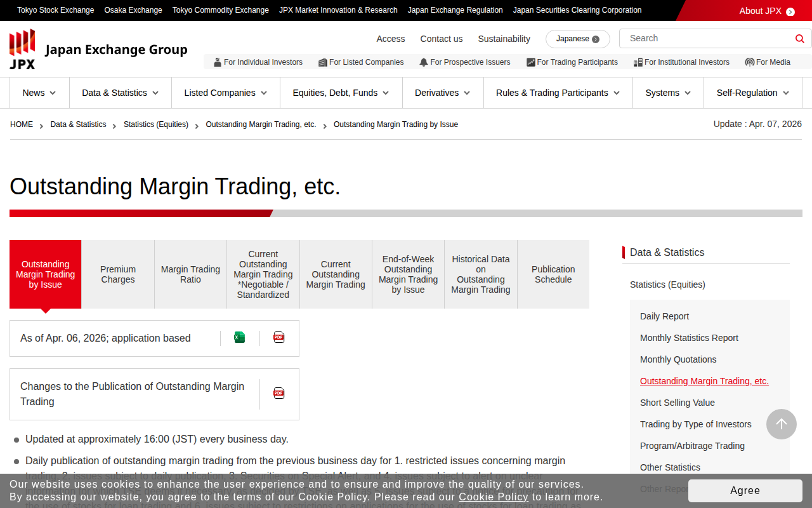
Task: Open Monthly Quotations in the sidebar
Action: pos(678,359)
